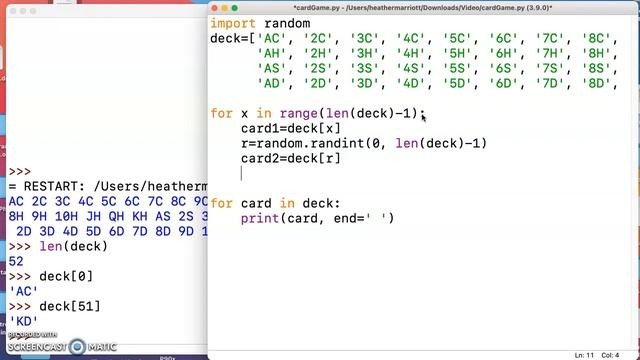
Task: Click the cardGame.py window title text
Action: coord(422,8)
